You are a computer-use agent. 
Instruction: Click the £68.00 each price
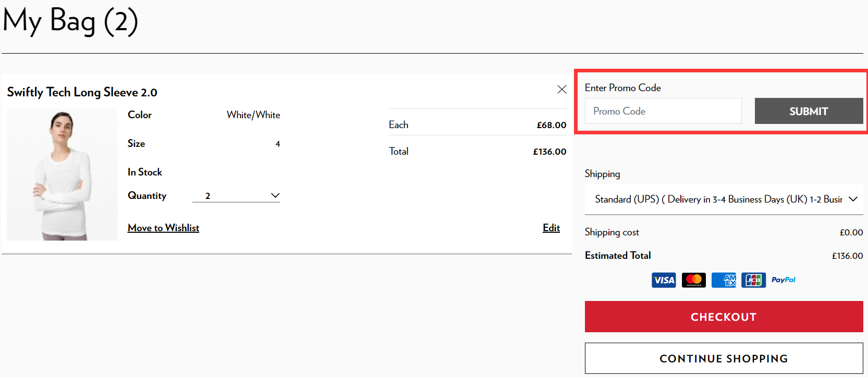[552, 125]
